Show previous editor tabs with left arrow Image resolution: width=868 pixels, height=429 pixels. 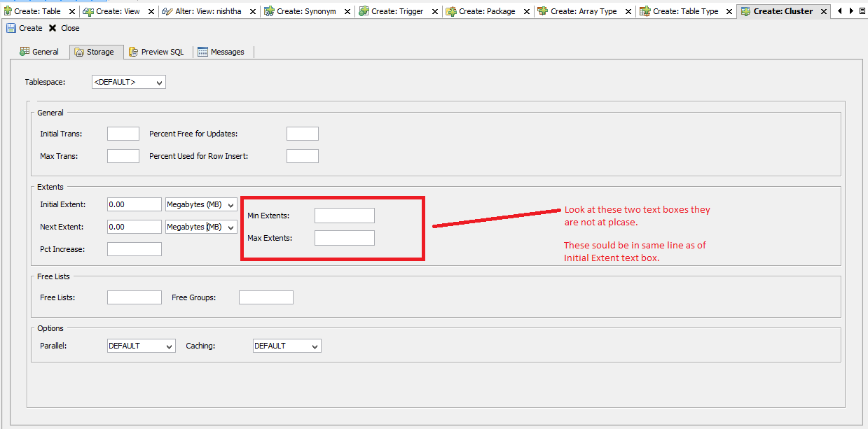coord(840,11)
